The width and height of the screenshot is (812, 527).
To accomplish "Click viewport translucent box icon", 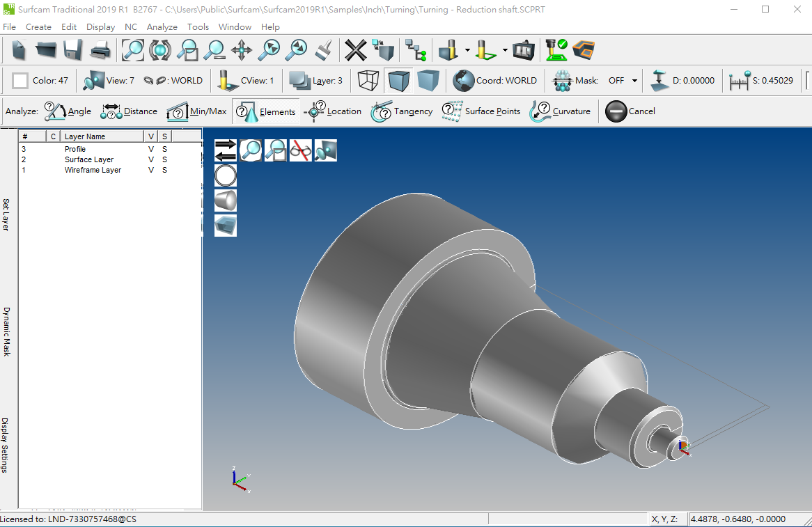I will 225,226.
